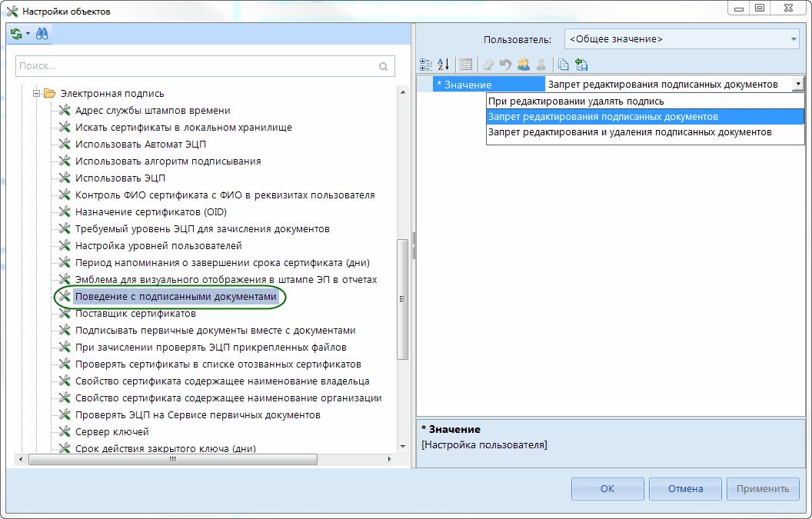Click the green refresh icon
The width and height of the screenshot is (812, 519).
tap(15, 34)
